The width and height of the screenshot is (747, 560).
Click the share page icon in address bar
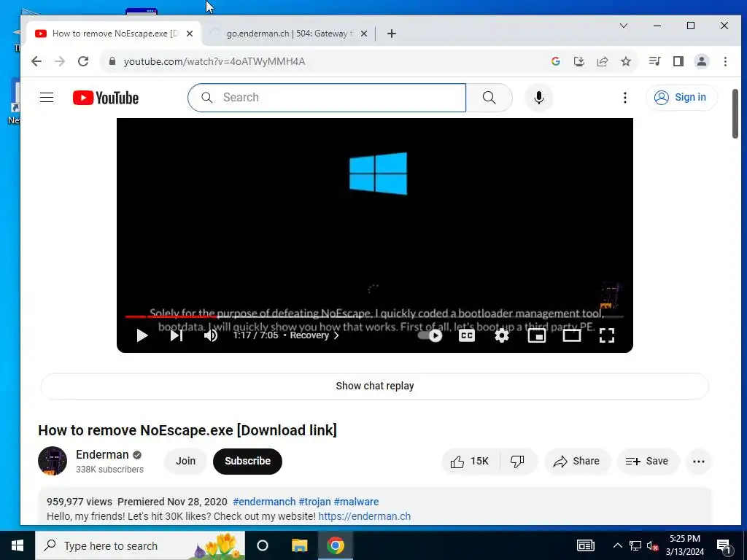click(602, 61)
